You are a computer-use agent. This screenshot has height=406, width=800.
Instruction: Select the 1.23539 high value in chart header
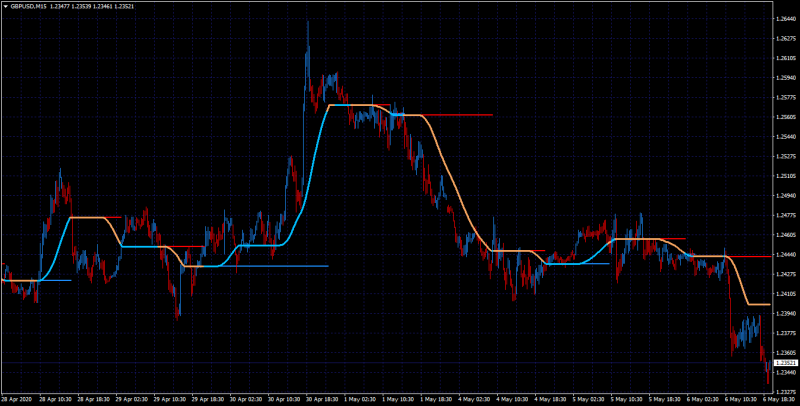[x=82, y=6]
